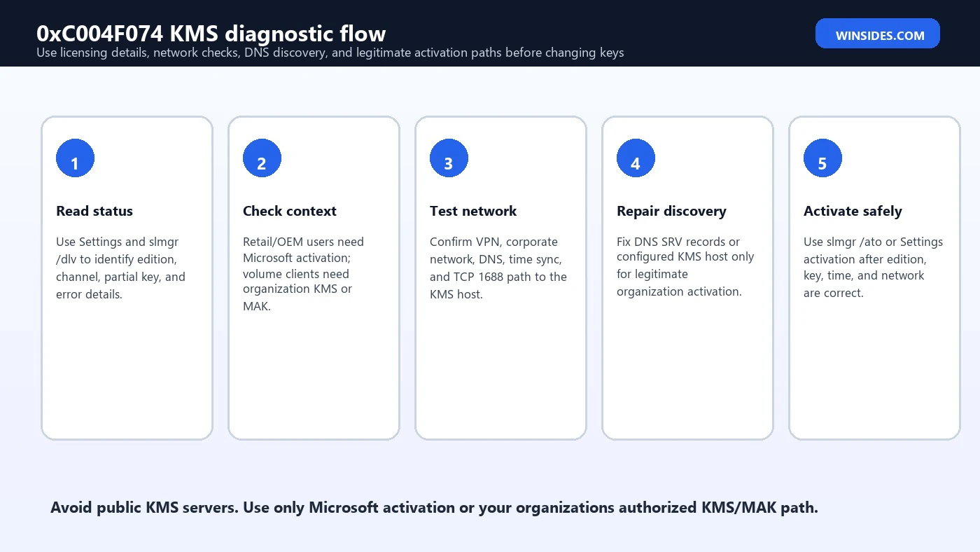Click the 'Repair discovery' heading
This screenshot has height=552, width=980.
(x=671, y=211)
